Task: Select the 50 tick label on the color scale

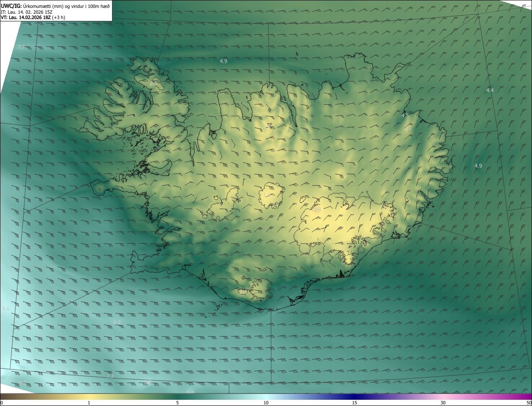Action: point(529,403)
